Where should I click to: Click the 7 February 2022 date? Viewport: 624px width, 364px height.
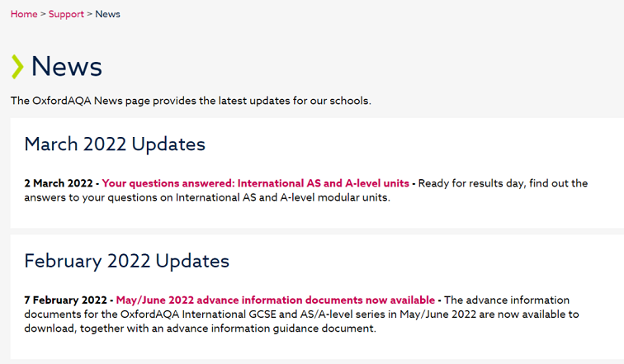(x=66, y=300)
